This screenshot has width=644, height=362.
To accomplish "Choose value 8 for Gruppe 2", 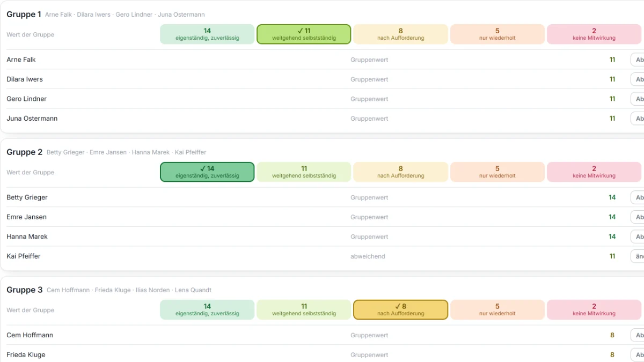I will coord(400,172).
